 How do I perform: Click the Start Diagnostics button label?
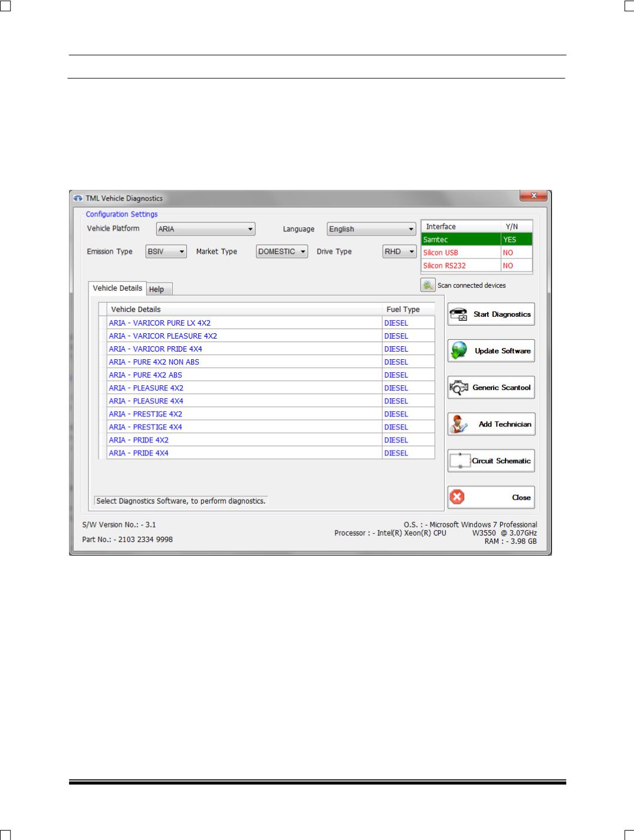coord(502,314)
